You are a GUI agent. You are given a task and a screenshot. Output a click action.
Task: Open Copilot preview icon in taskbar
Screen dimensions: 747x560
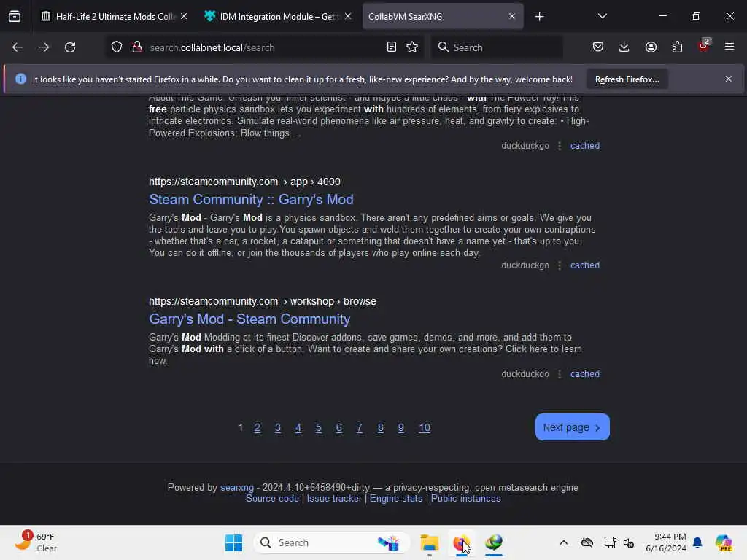pos(724,542)
